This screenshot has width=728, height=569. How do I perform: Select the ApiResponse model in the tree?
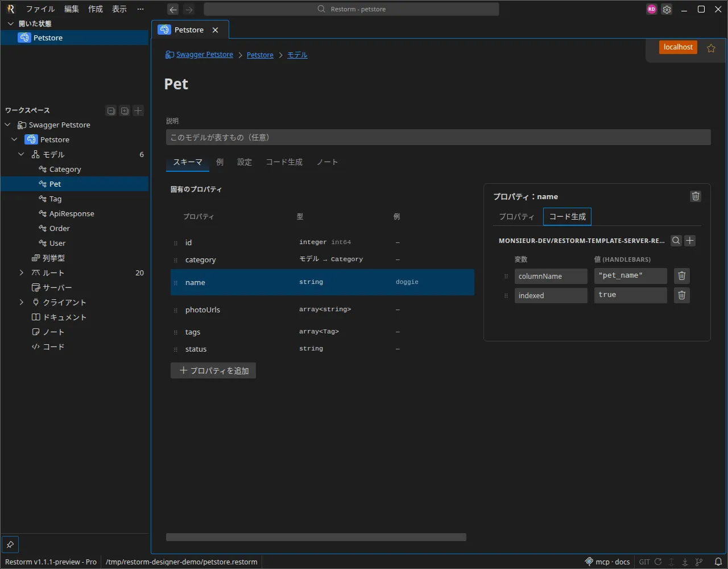click(x=74, y=214)
